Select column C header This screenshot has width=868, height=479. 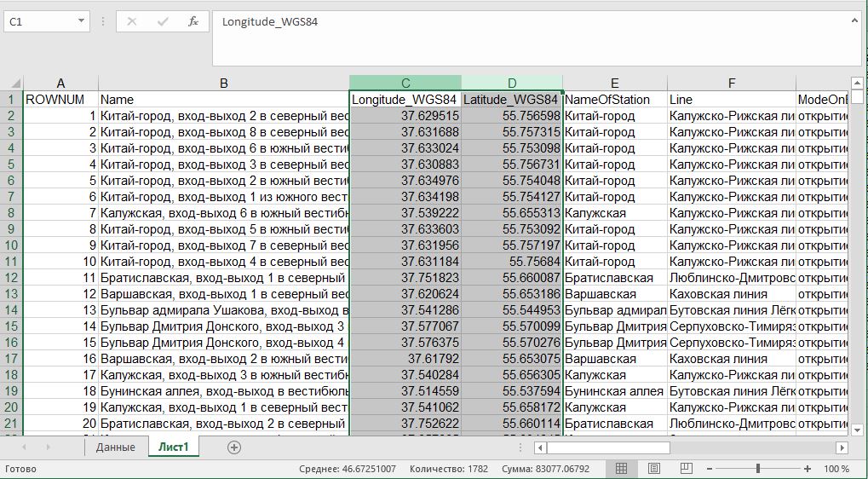tap(405, 83)
